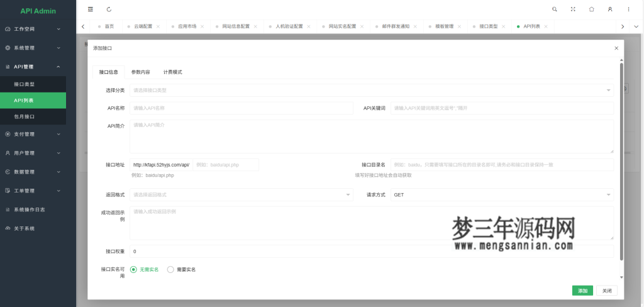Open the user profile icon
Image resolution: width=644 pixels, height=307 pixels.
click(610, 9)
